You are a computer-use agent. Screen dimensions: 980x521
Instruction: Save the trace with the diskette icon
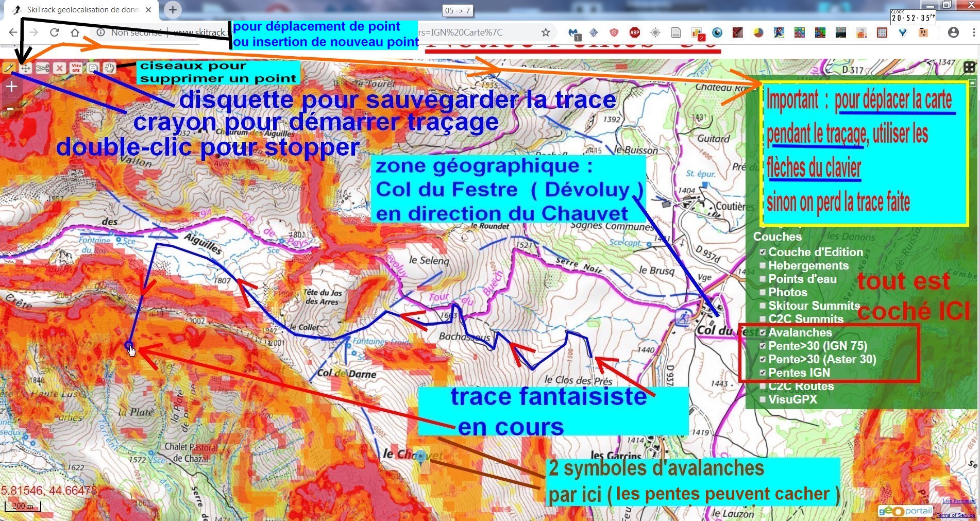tap(93, 68)
